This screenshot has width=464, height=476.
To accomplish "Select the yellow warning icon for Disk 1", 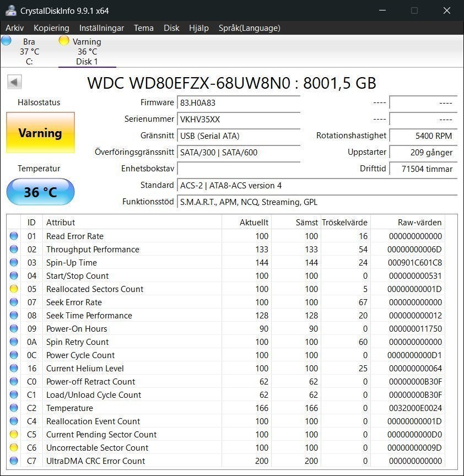I will click(x=64, y=40).
